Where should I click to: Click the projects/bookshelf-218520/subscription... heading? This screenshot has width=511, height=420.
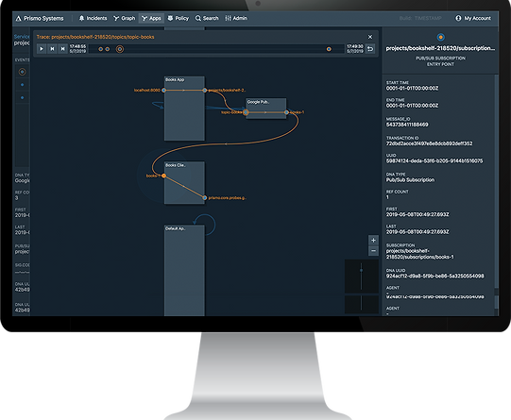pyautogui.click(x=440, y=48)
